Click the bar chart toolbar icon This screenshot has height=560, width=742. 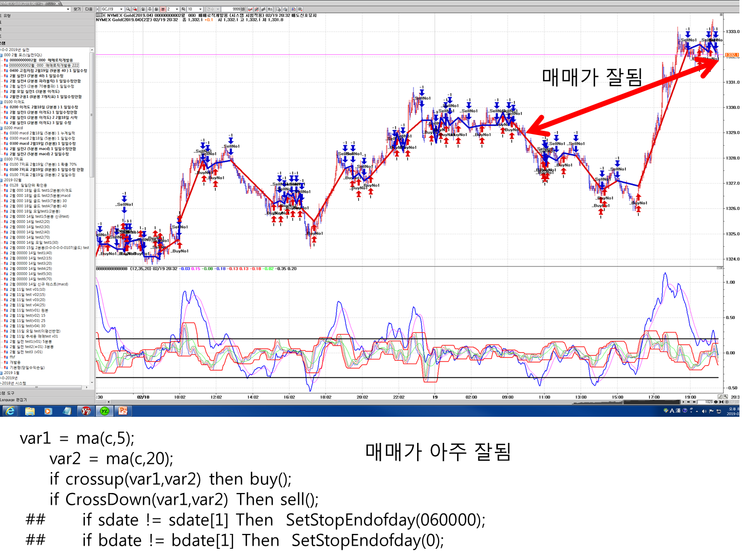click(264, 9)
